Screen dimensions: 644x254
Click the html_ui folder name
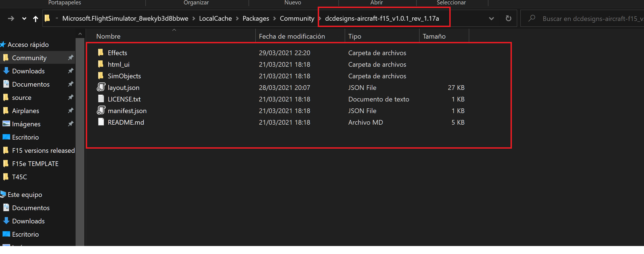pyautogui.click(x=119, y=64)
